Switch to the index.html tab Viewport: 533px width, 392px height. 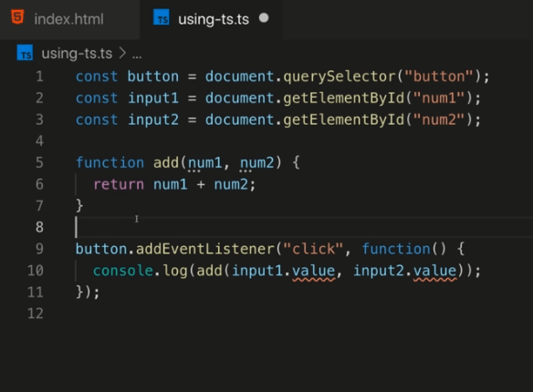point(69,19)
